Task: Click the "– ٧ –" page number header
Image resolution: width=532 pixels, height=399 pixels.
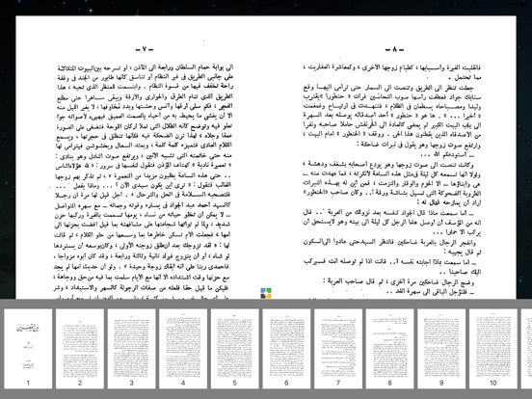Action: (145, 49)
